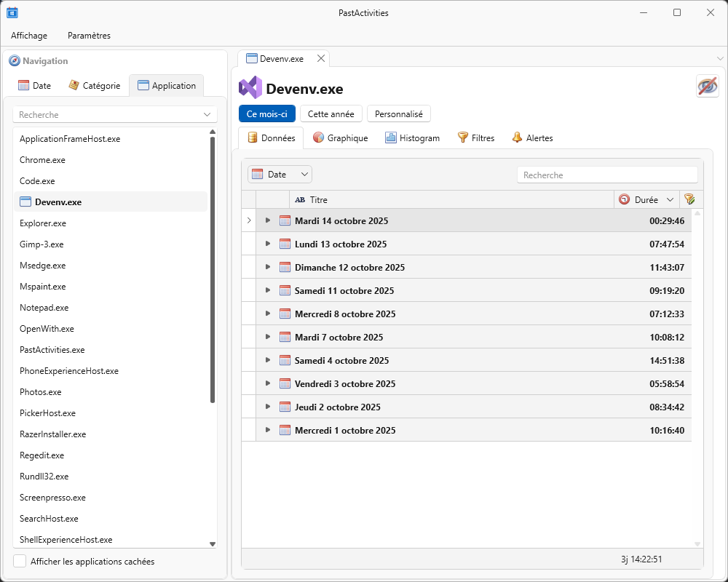Open the Date grouping dropdown
728x582 pixels.
[x=280, y=175]
